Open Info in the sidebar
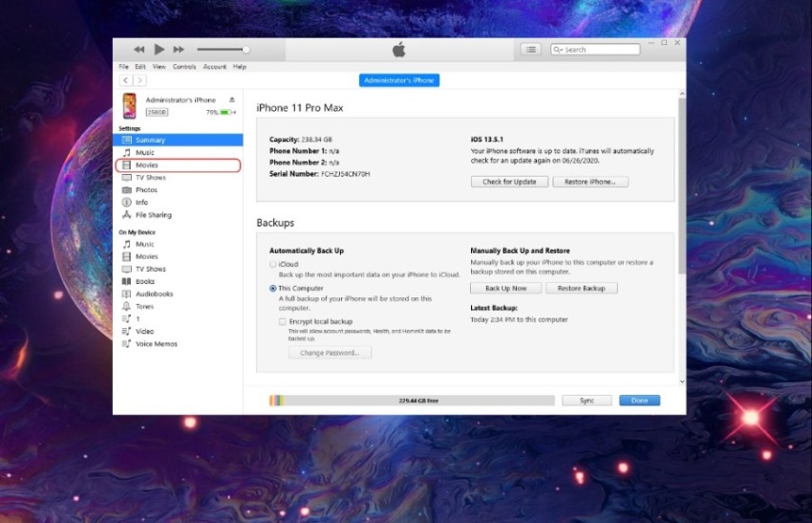Image resolution: width=812 pixels, height=523 pixels. [x=178, y=202]
